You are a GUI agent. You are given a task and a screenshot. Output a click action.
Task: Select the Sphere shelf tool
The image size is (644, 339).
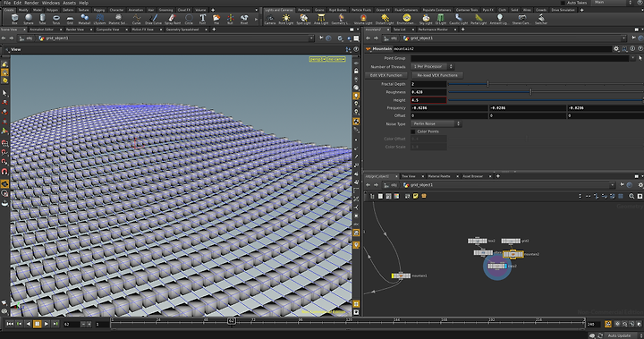coord(29,19)
